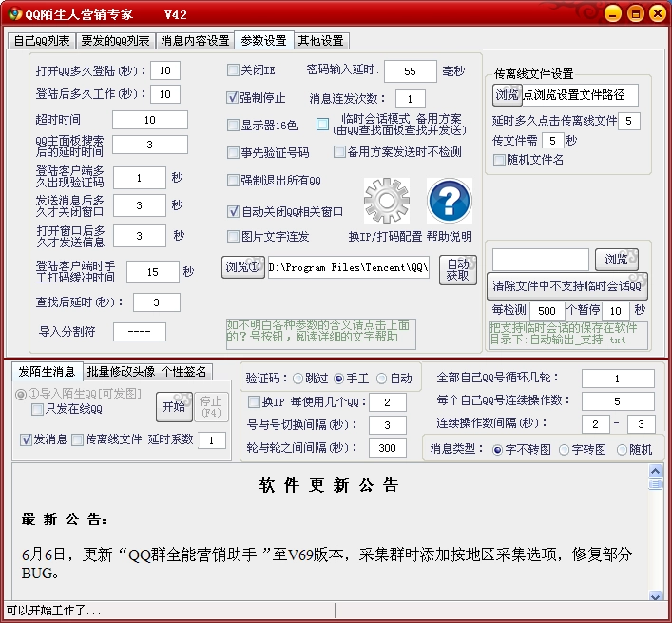Click the 浏览① button for QQ path

click(x=243, y=267)
